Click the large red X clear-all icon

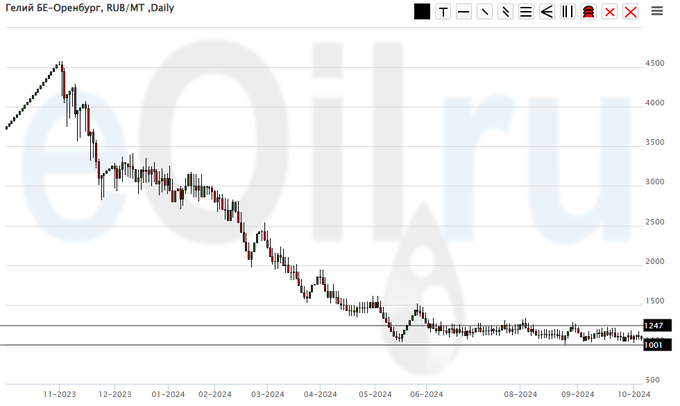(x=630, y=12)
